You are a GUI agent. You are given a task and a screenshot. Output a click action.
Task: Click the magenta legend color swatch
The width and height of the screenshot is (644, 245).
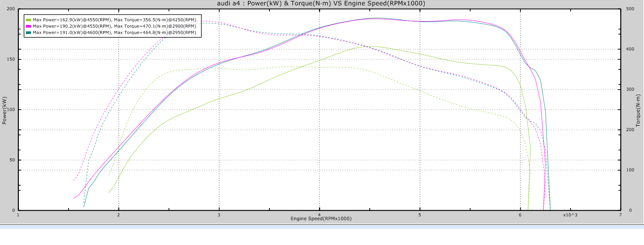pyautogui.click(x=28, y=26)
